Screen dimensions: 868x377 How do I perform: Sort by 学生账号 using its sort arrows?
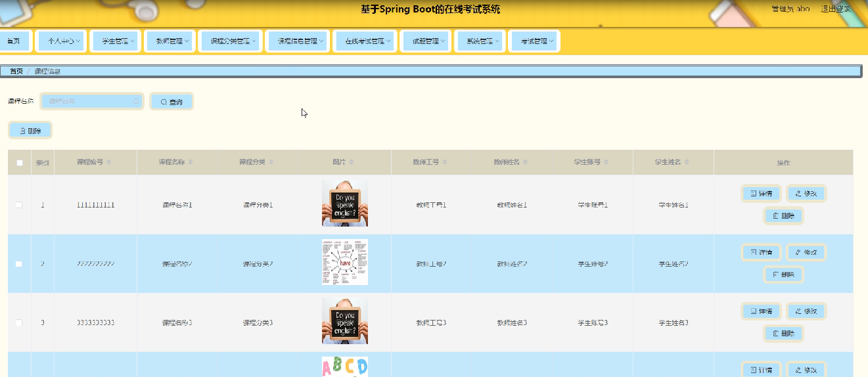coord(606,162)
